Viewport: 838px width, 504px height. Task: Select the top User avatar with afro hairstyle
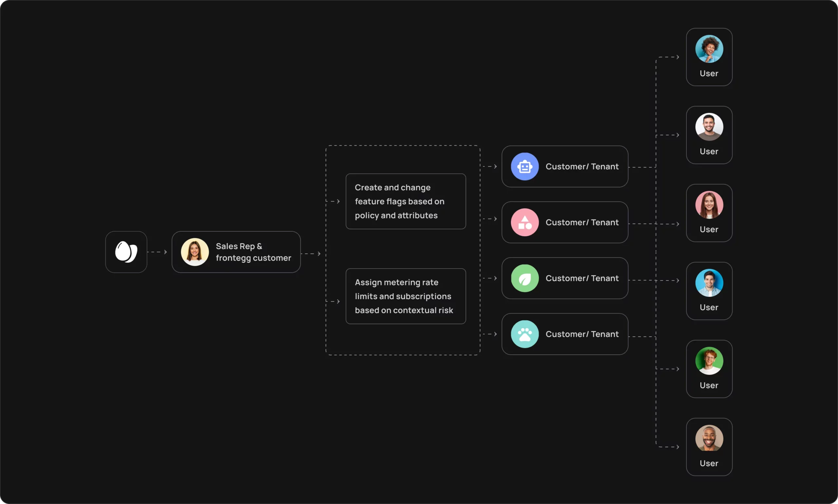[x=709, y=48]
